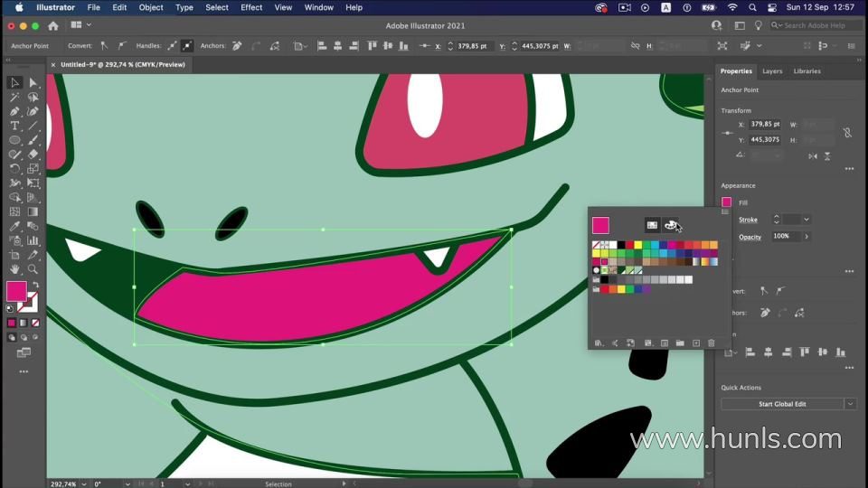Create New Swatch in swatches popup
Viewport: 868px width, 488px height.
tap(696, 343)
